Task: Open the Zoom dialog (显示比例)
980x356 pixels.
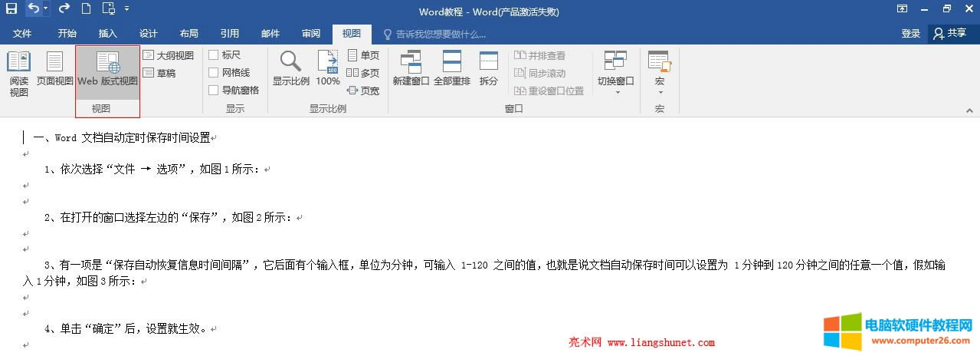Action: (290, 74)
